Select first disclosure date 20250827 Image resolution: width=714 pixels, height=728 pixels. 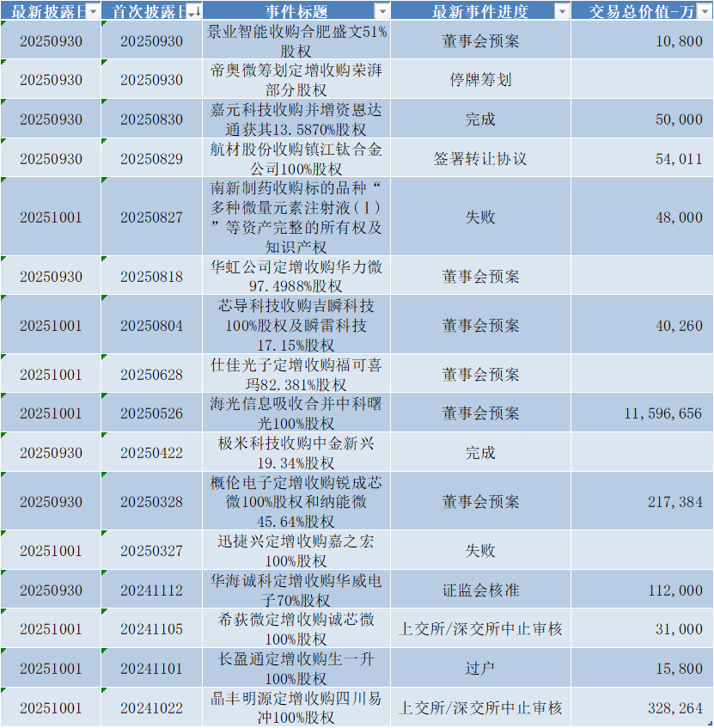click(151, 217)
